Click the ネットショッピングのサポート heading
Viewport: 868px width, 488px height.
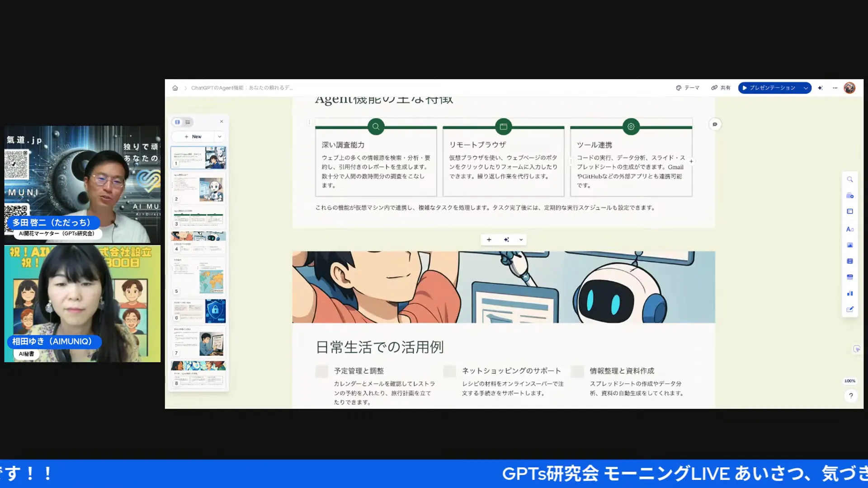511,371
